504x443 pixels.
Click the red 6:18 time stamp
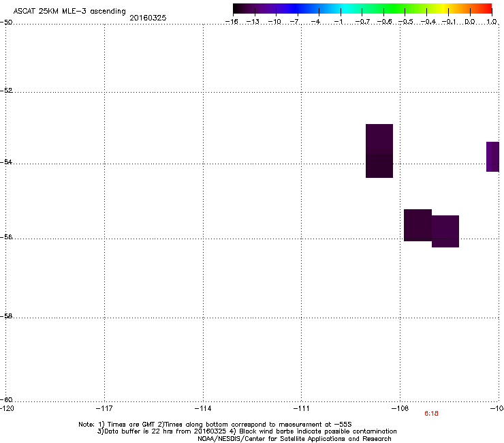coord(431,414)
